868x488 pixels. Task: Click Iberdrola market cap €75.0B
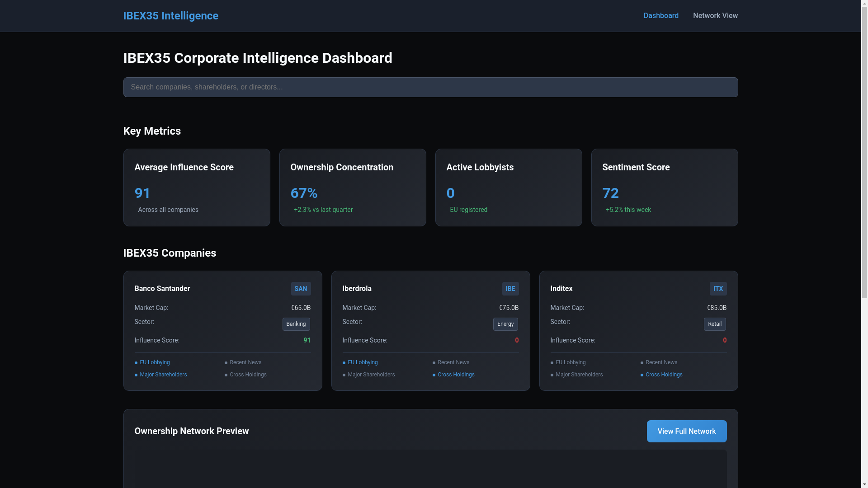[509, 308]
